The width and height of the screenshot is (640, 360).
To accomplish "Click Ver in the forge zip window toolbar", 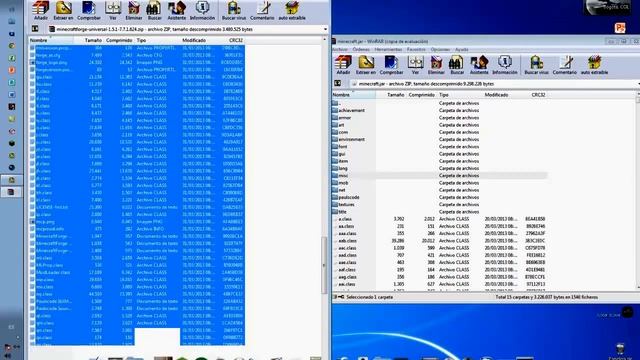I will click(113, 10).
